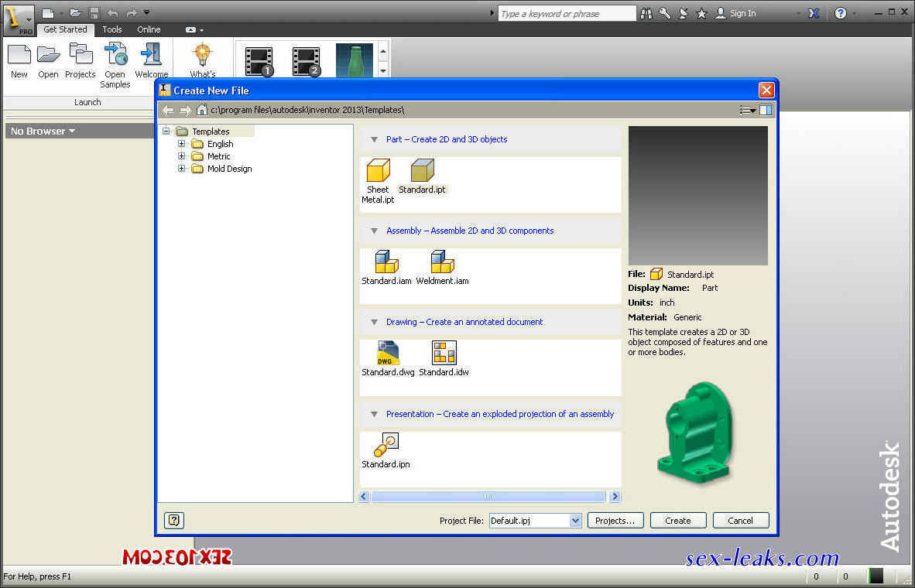Click the video gallery up arrow
This screenshot has height=588, width=915.
click(383, 51)
